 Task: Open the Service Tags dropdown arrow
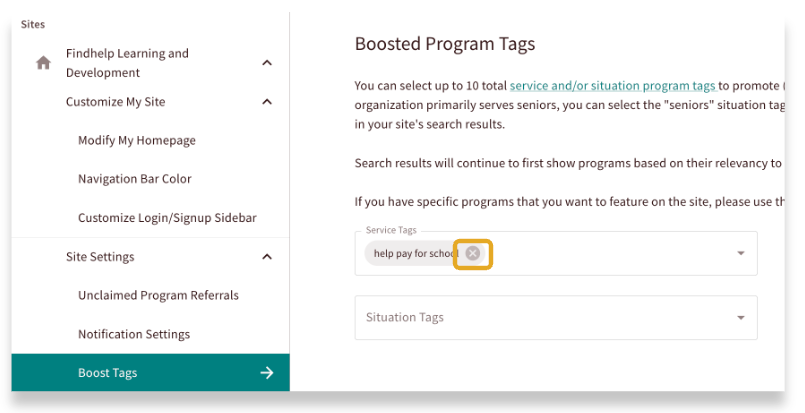point(741,254)
